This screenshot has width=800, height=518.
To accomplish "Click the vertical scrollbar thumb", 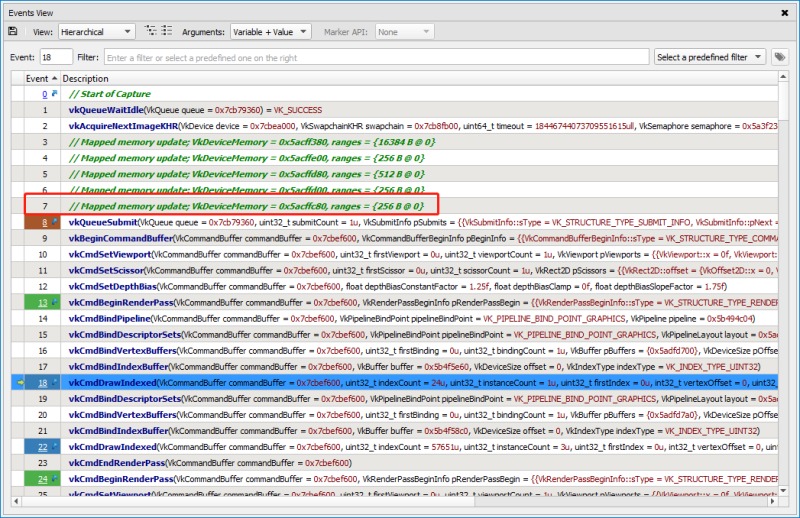I will tap(783, 101).
